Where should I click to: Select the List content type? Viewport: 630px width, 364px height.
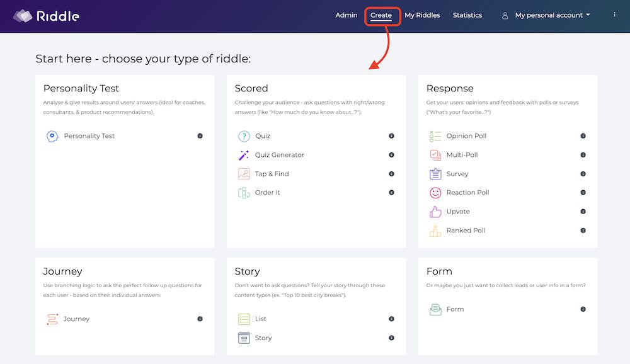pos(261,319)
